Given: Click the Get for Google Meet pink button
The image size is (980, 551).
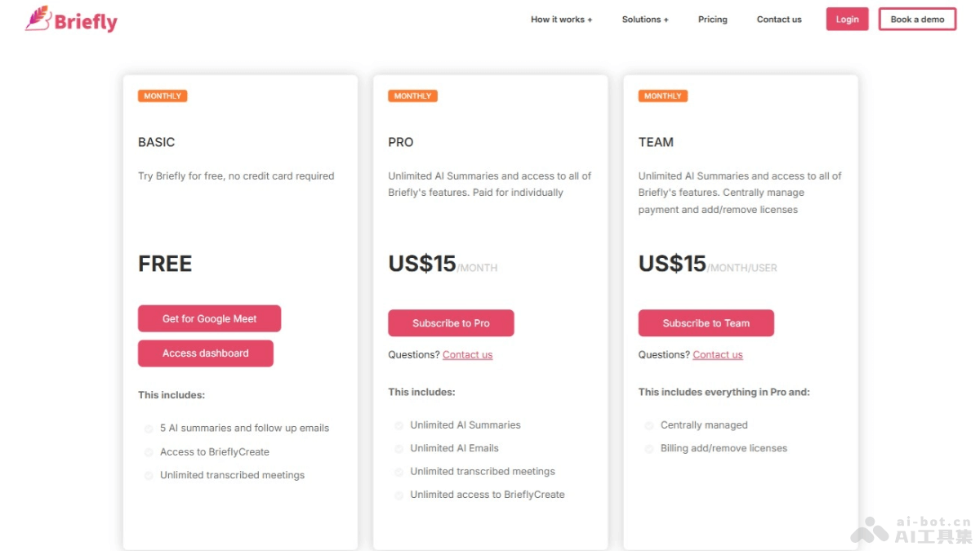Looking at the screenshot, I should point(209,318).
